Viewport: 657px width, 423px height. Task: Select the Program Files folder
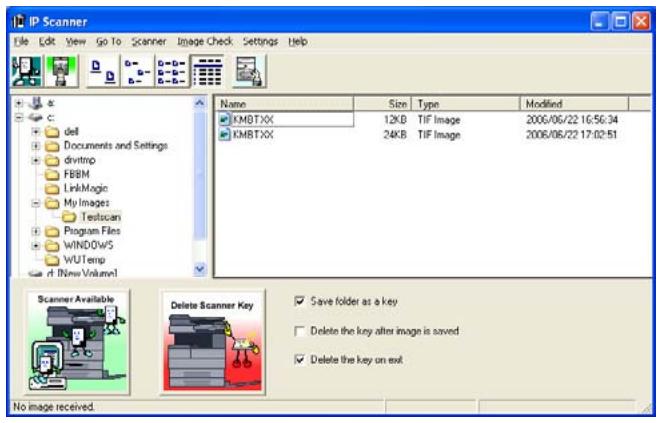coord(92,231)
